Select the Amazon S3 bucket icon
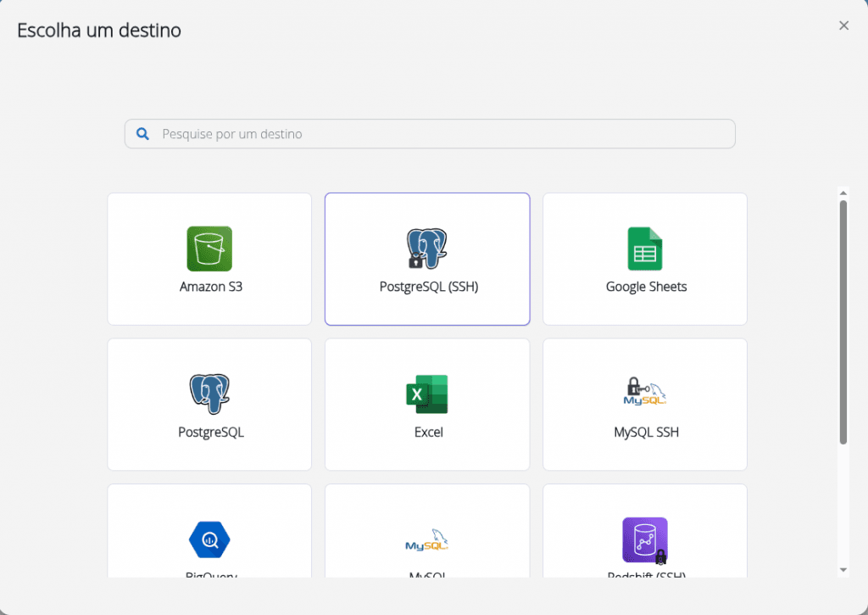 (209, 249)
